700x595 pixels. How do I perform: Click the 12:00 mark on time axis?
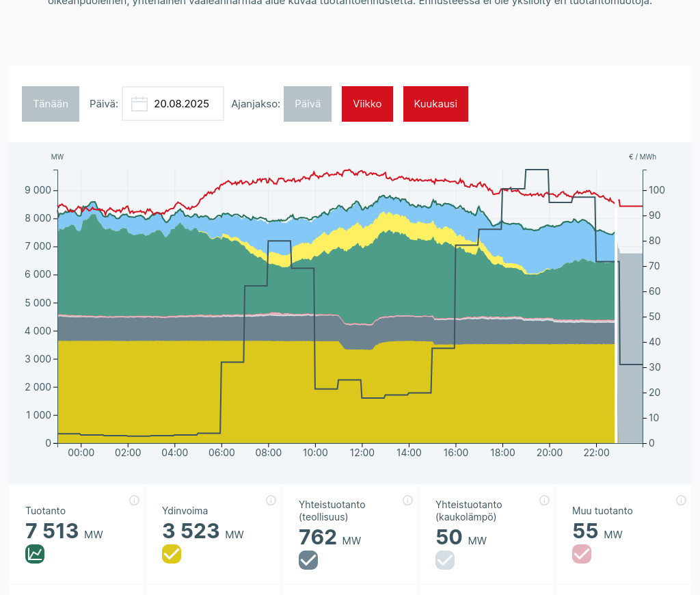click(x=362, y=453)
